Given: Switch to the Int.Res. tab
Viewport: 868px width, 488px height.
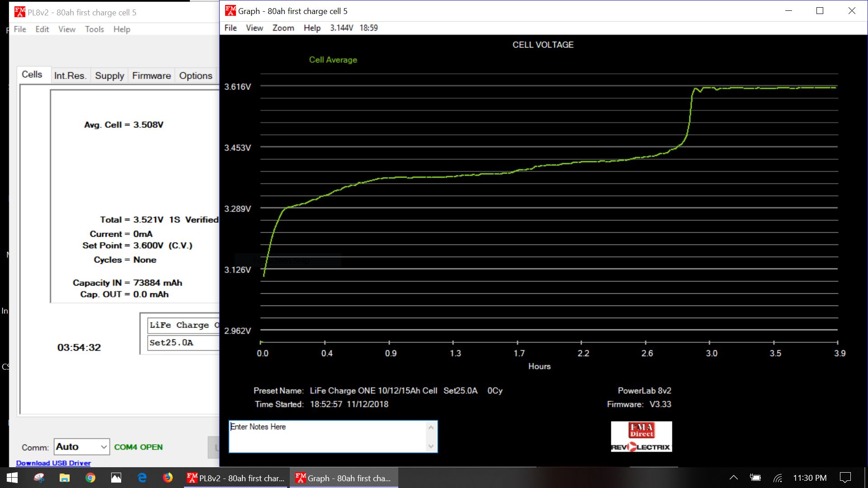Looking at the screenshot, I should [x=70, y=75].
